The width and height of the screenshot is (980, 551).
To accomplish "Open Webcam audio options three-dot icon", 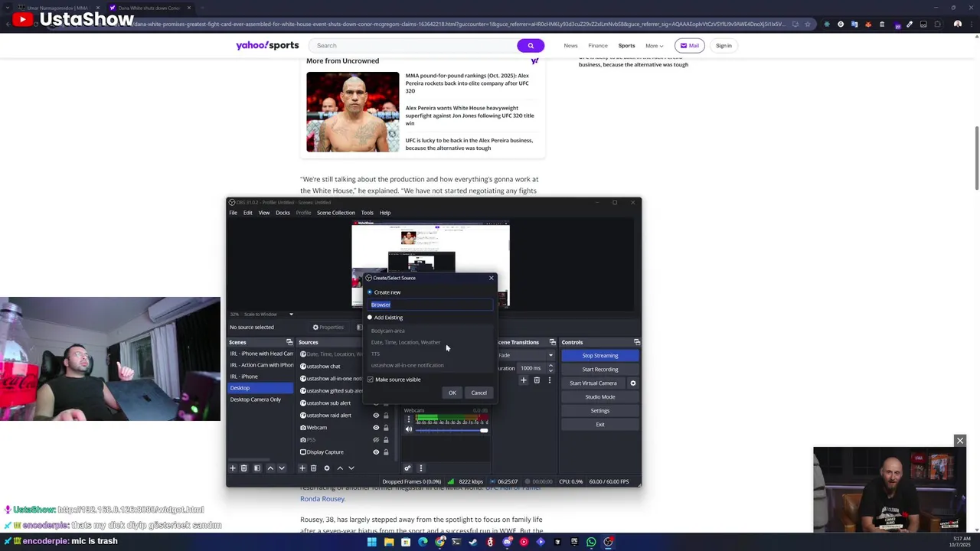I will point(409,419).
